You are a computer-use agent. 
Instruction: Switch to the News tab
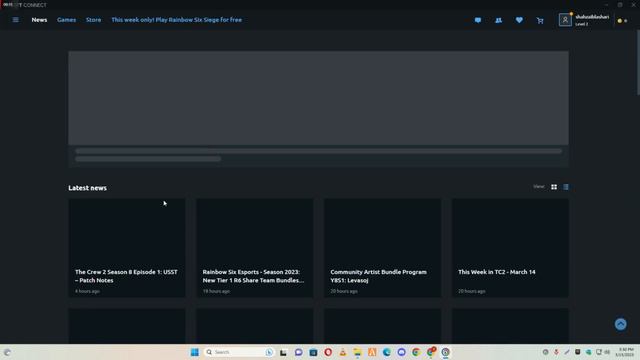point(39,20)
